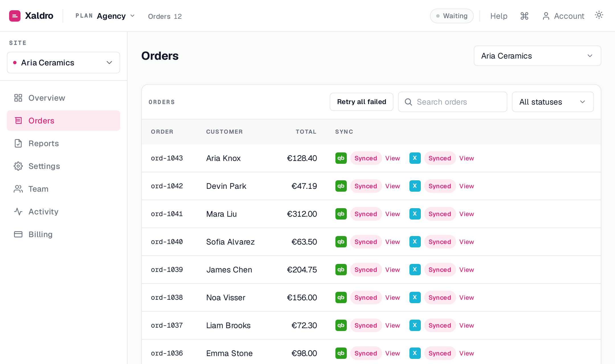Open the Help link

pyautogui.click(x=499, y=16)
